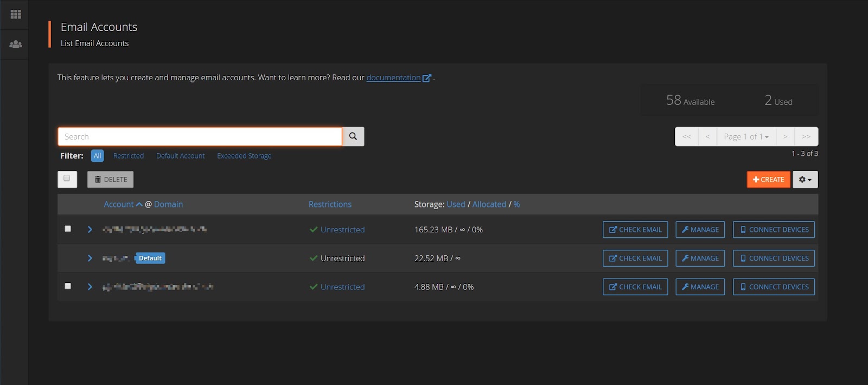The width and height of the screenshot is (868, 385).
Task: Sort by storage Allocated
Action: (x=489, y=204)
